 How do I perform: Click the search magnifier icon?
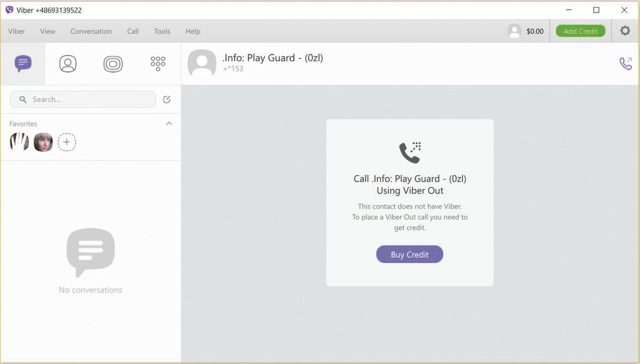23,99
